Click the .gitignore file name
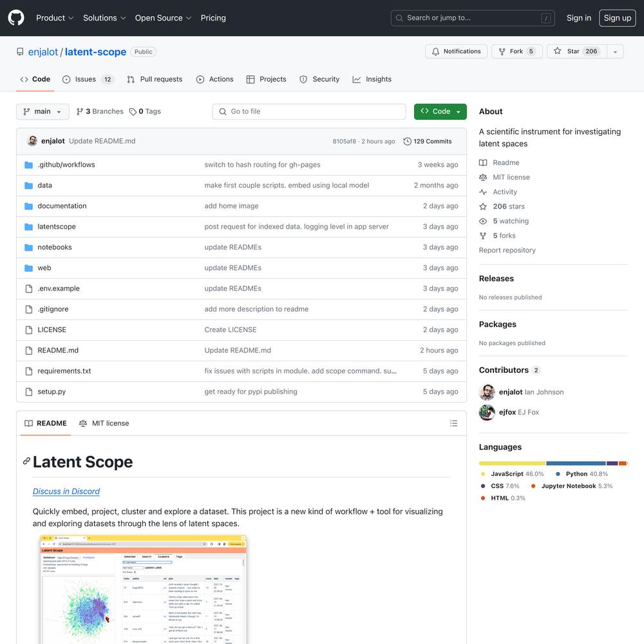This screenshot has width=644, height=644. (53, 309)
